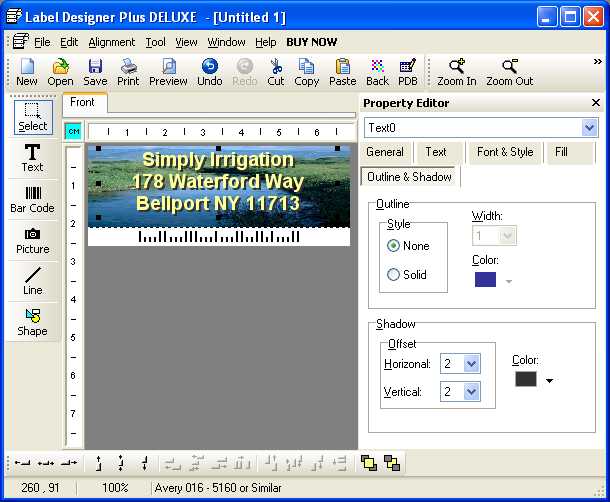Activate the Select tool
This screenshot has height=502, width=610.
point(33,117)
